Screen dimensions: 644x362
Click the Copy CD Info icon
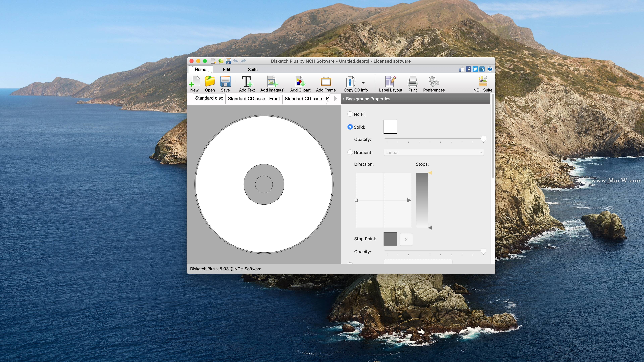pyautogui.click(x=351, y=82)
